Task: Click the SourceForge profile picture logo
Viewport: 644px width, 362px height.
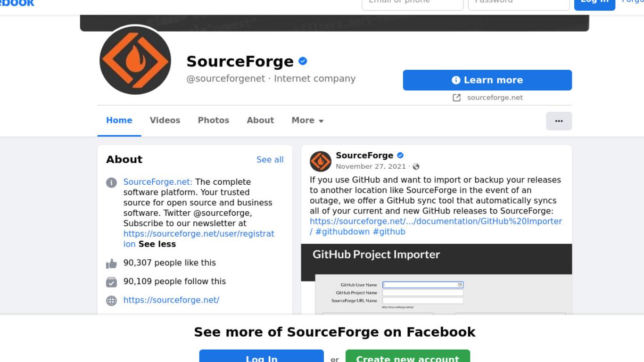Action: tap(135, 60)
